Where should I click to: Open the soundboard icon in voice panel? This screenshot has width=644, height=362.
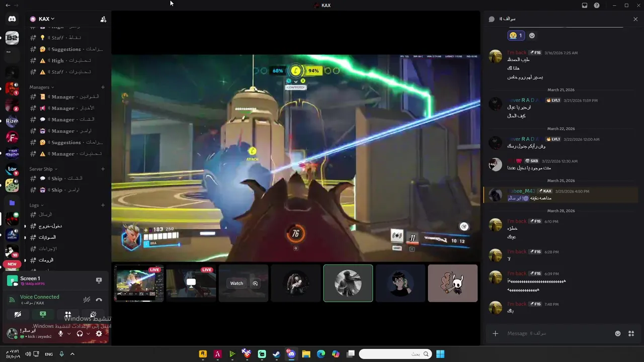pyautogui.click(x=93, y=314)
